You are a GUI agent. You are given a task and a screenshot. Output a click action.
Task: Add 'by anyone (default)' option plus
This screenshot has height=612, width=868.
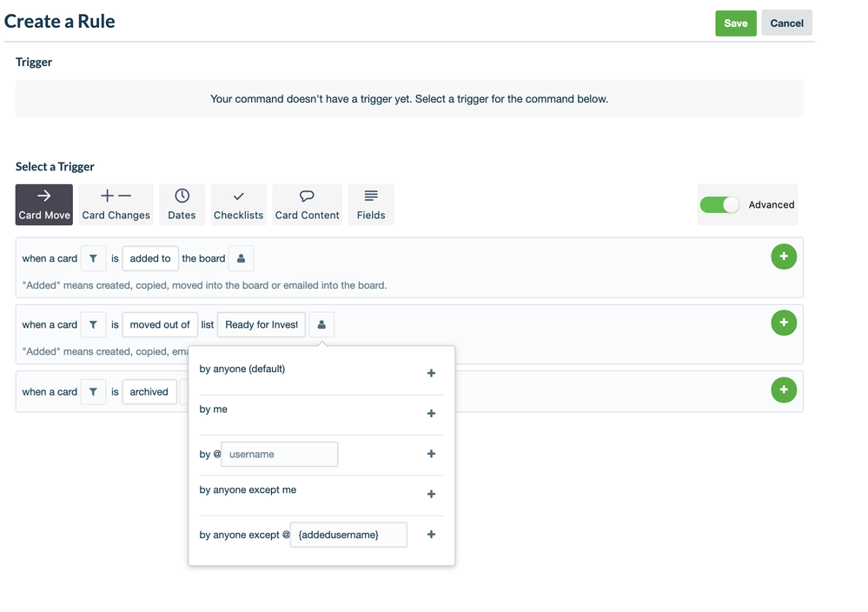point(431,373)
